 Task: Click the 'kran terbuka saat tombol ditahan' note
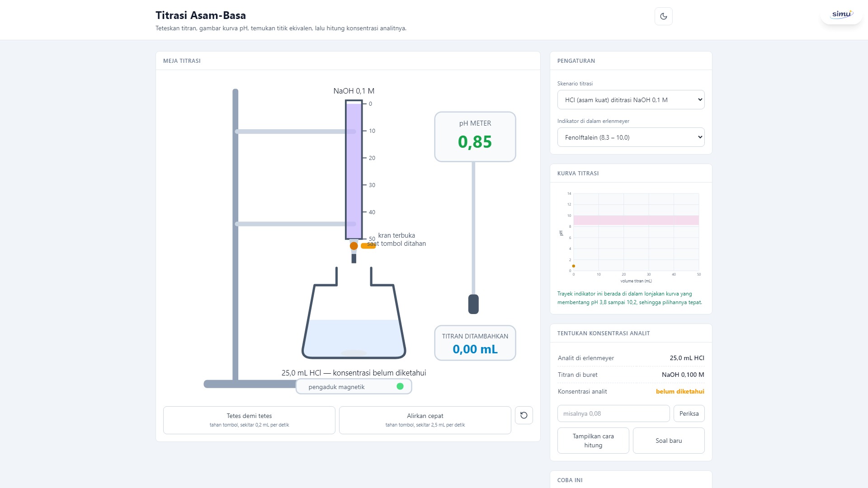click(x=396, y=239)
